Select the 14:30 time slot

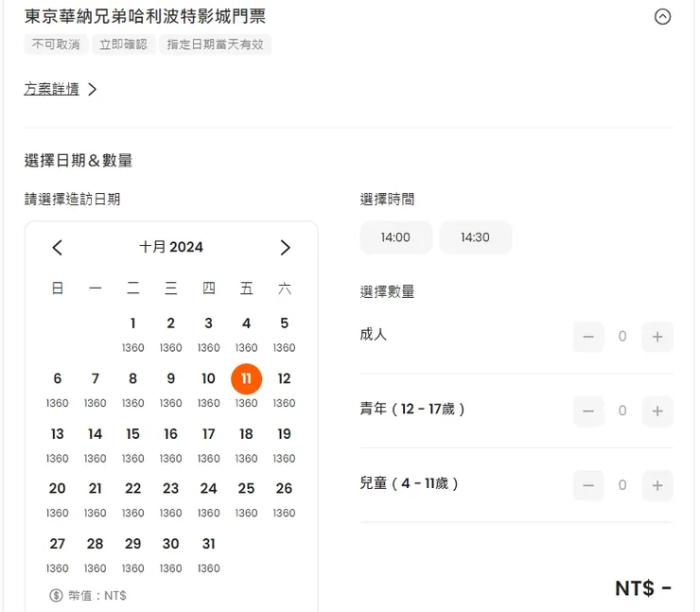click(x=475, y=237)
